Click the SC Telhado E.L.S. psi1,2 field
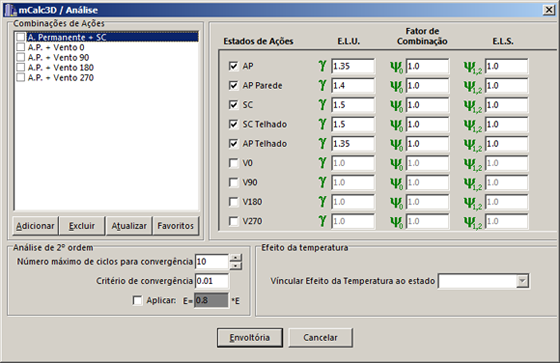Screen dimensions: 560x363 [506, 124]
